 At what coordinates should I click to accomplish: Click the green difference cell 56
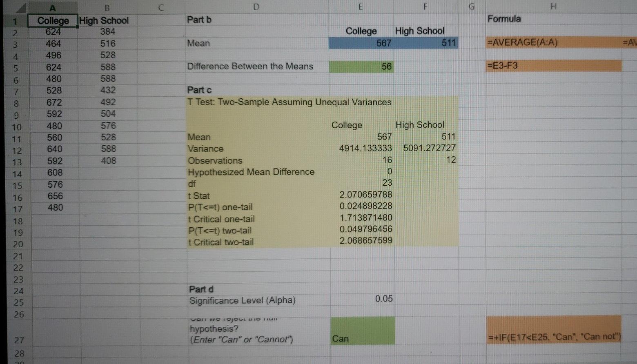click(361, 67)
